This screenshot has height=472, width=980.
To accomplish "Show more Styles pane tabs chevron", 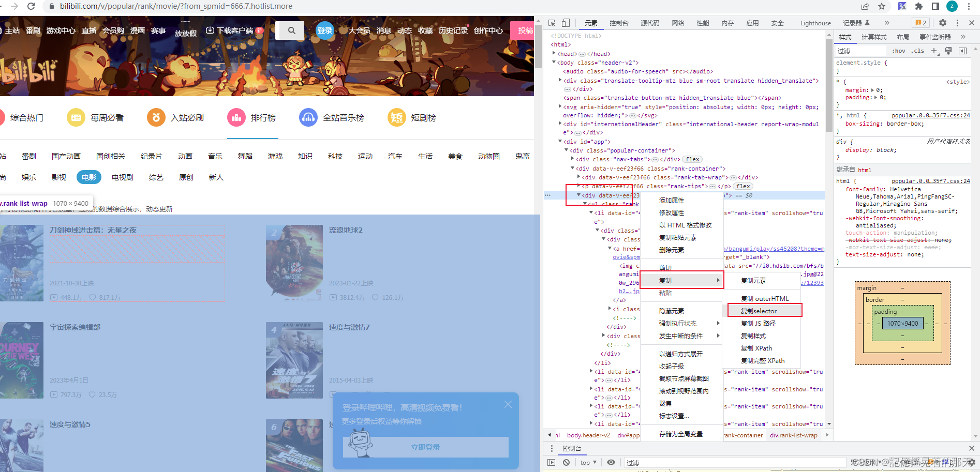I will [963, 37].
